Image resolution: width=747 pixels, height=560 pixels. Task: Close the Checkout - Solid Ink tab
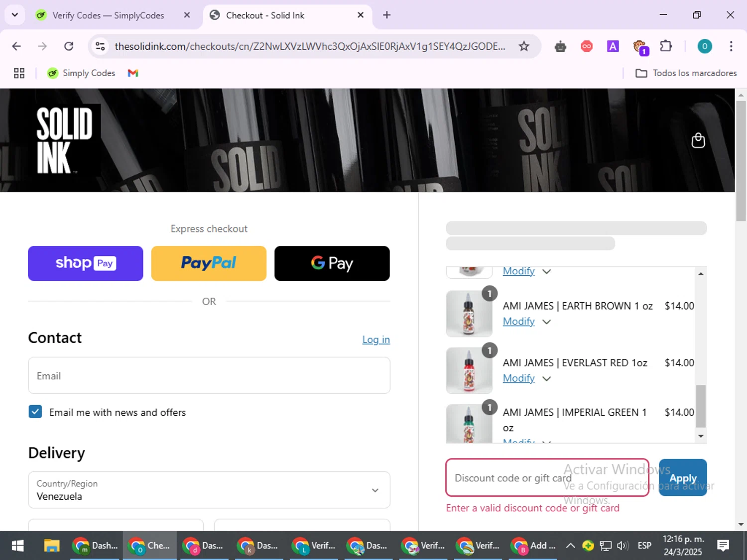click(x=361, y=15)
